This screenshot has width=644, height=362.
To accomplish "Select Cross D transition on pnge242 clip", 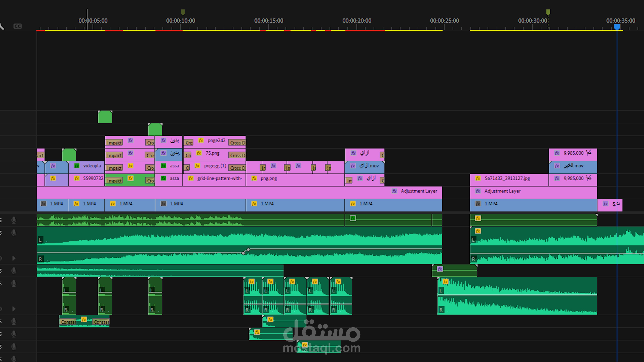I will (237, 143).
